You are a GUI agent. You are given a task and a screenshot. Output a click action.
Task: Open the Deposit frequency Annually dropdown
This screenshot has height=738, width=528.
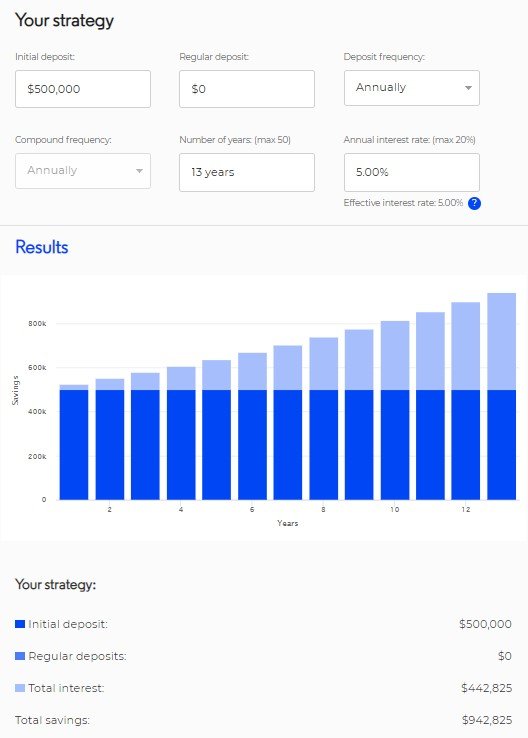(x=412, y=88)
